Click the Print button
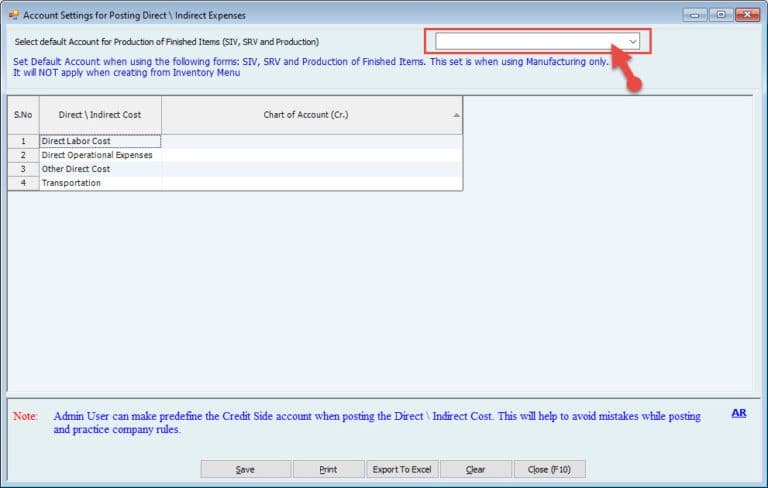Screen dimensions: 768x488 click(x=328, y=469)
